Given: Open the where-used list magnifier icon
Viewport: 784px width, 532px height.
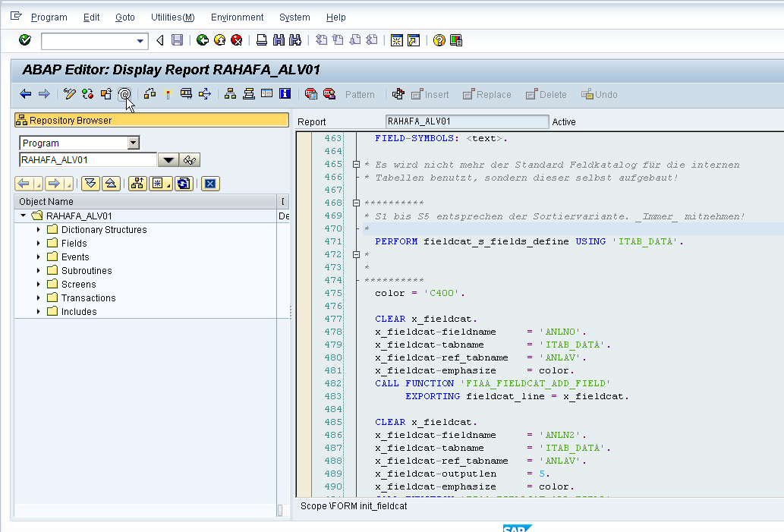Looking at the screenshot, I should tap(124, 94).
